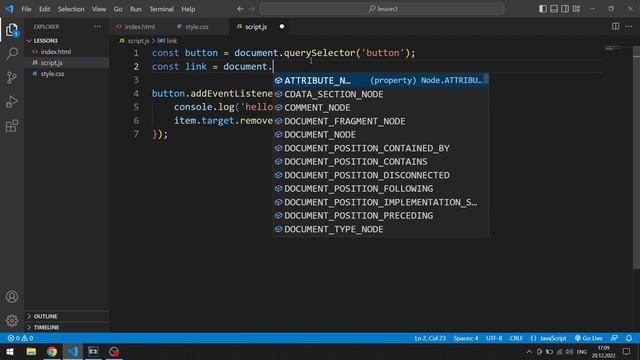Open Windows Start menu

pyautogui.click(x=10, y=351)
